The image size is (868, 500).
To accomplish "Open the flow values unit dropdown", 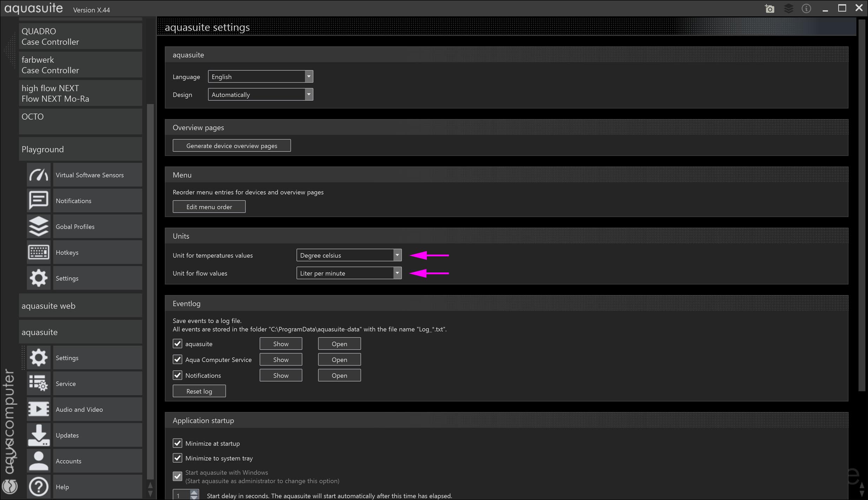I will (349, 273).
